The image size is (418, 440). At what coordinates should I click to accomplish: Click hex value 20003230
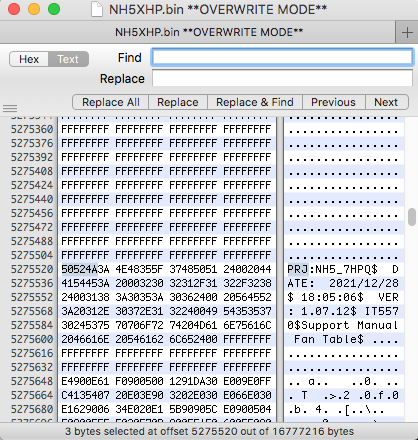tap(139, 283)
